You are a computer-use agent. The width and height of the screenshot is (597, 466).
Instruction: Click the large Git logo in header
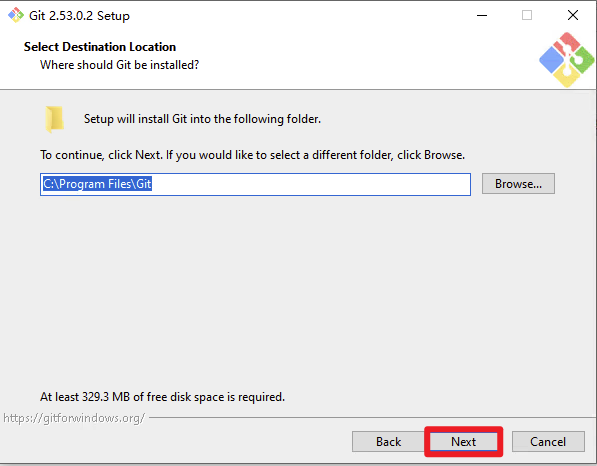coord(567,60)
